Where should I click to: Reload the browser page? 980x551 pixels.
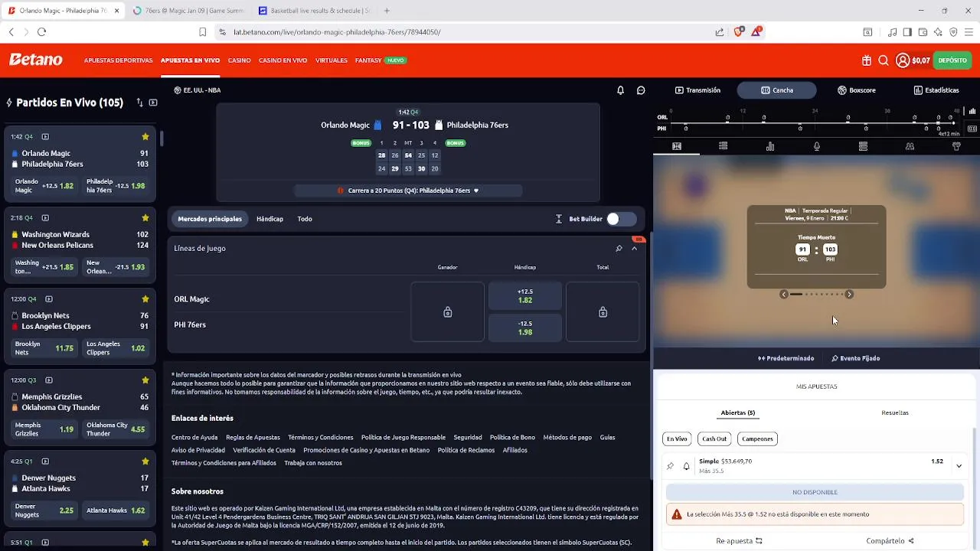(x=41, y=32)
